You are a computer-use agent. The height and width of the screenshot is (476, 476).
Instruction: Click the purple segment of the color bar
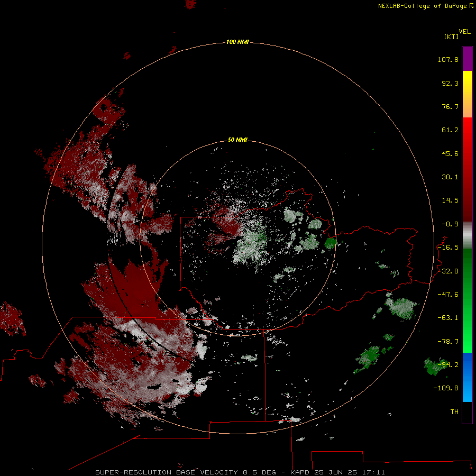[x=467, y=59]
